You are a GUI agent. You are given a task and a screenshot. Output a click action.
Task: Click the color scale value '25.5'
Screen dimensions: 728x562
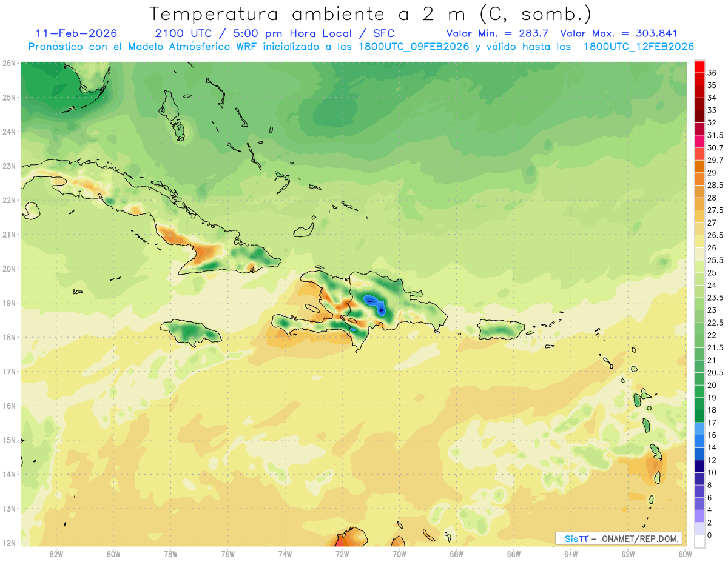click(x=715, y=260)
